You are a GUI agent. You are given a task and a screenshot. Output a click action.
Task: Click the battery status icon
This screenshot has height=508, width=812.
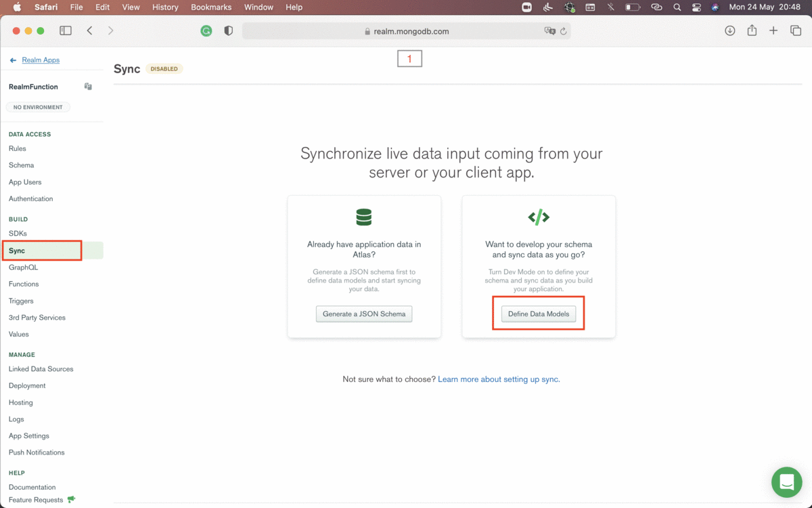[x=633, y=7]
